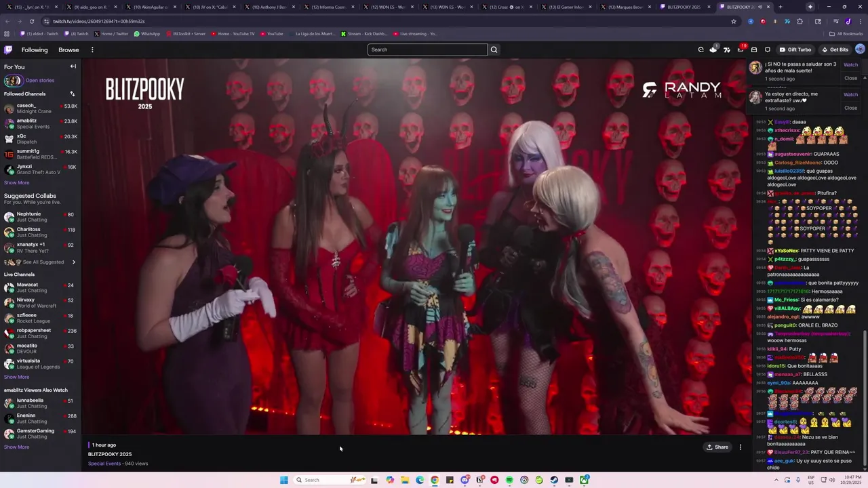Open the Discord taskbar icon

coord(465,480)
